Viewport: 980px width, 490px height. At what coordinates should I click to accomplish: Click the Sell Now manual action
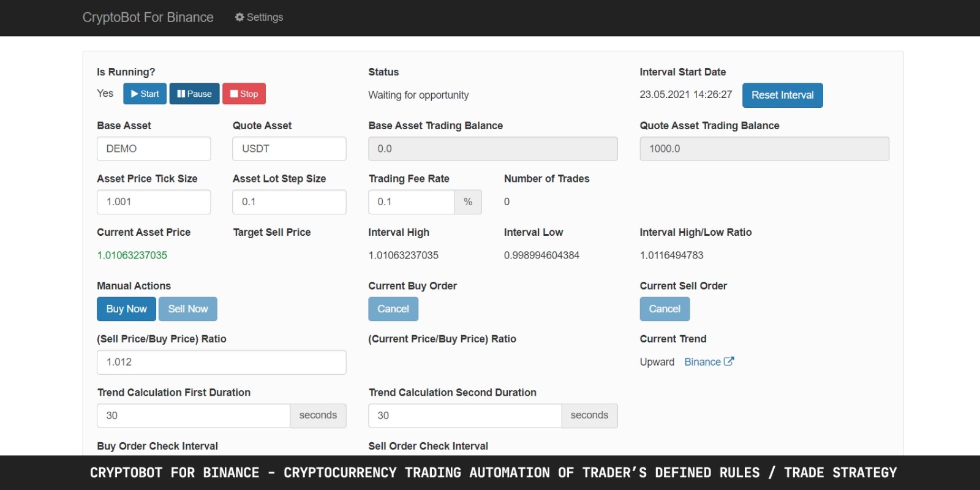click(188, 309)
